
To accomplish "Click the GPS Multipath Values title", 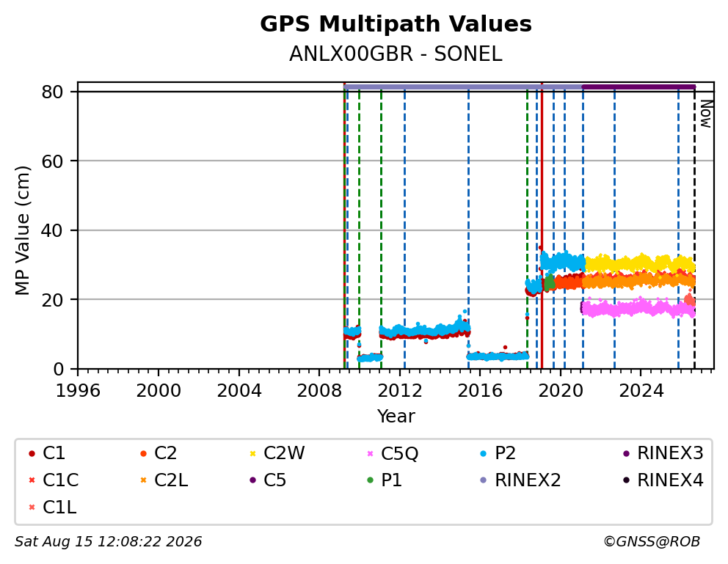I will pyautogui.click(x=396, y=24).
